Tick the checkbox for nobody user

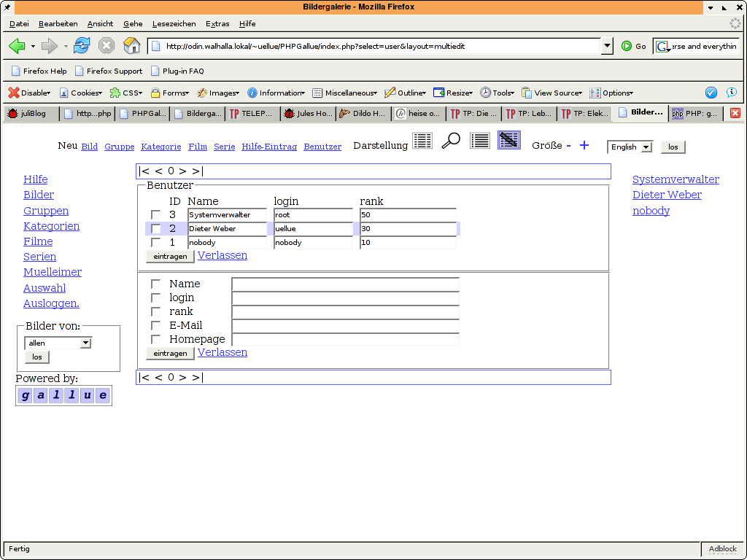coord(155,243)
